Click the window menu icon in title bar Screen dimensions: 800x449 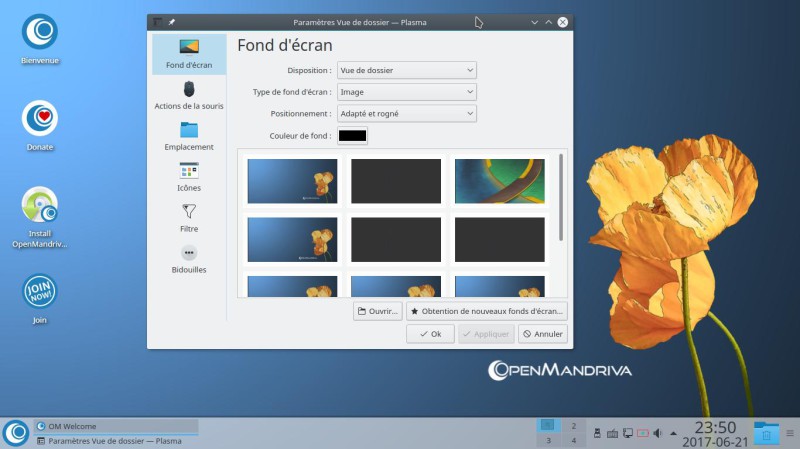[158, 22]
